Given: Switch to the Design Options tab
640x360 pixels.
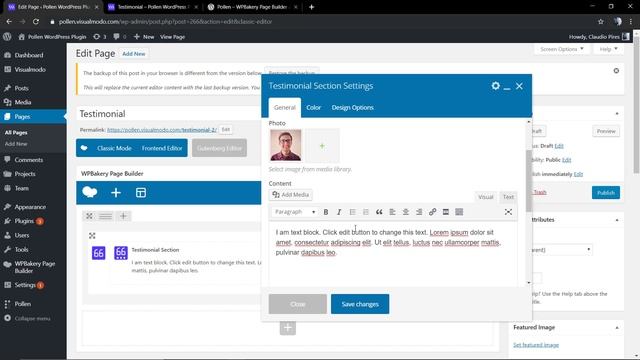Looking at the screenshot, I should tap(353, 107).
